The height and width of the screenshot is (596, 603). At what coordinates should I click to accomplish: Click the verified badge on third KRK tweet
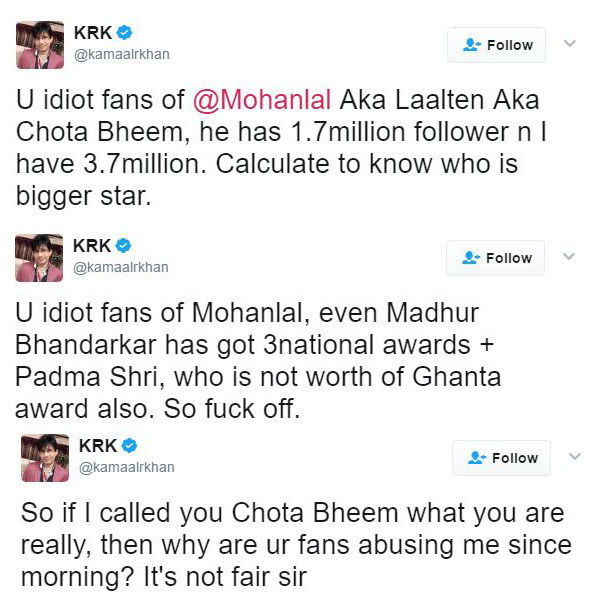tap(129, 445)
